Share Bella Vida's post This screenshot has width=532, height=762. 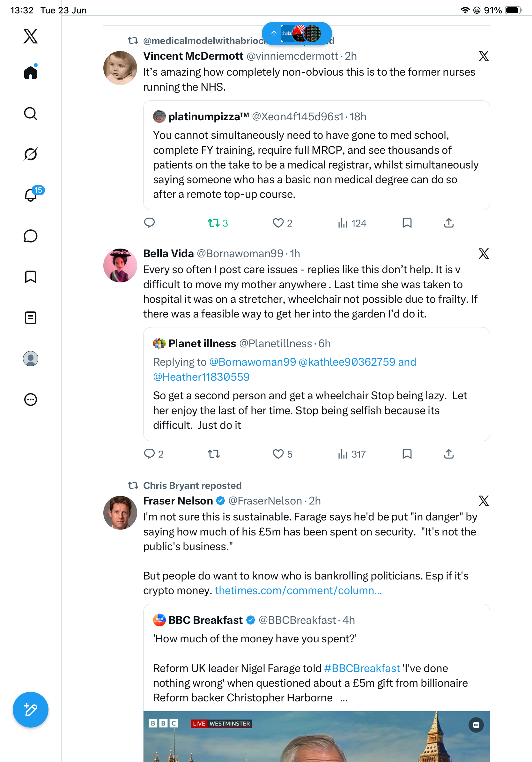tap(449, 454)
